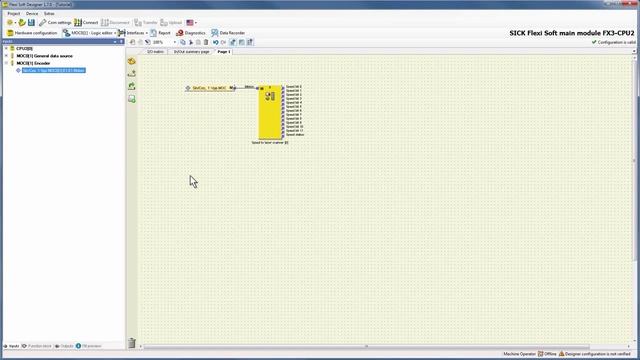Switch to the I/O matrix tab
The height and width of the screenshot is (360, 640).
pos(155,52)
